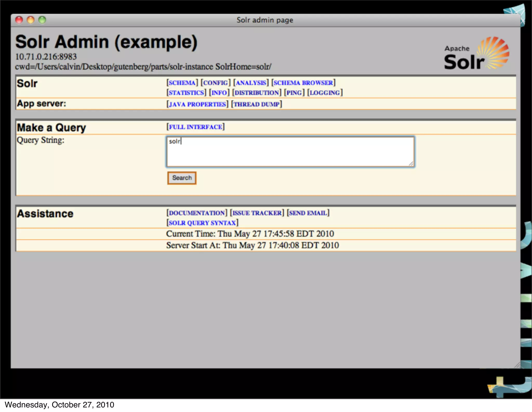View JAVA PROPERTIES for app server
The width and height of the screenshot is (532, 412).
[197, 104]
